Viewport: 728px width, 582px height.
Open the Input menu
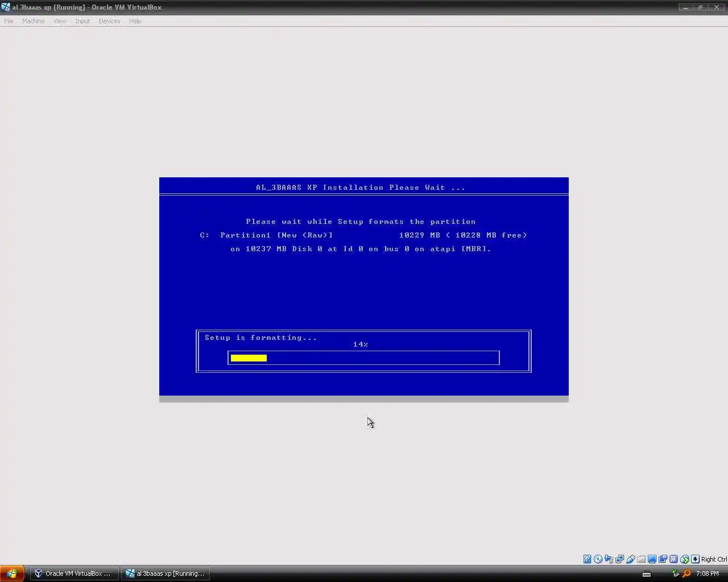pyautogui.click(x=82, y=21)
